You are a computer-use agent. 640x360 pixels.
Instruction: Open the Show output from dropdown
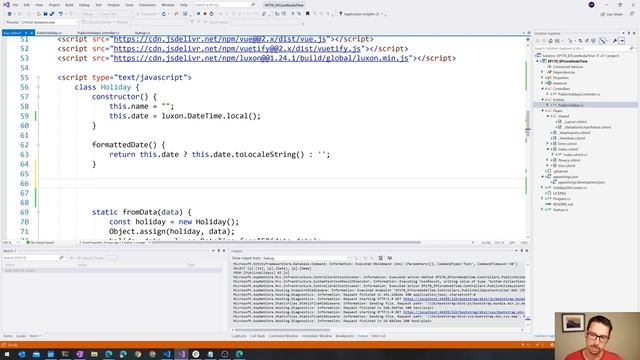point(307,258)
